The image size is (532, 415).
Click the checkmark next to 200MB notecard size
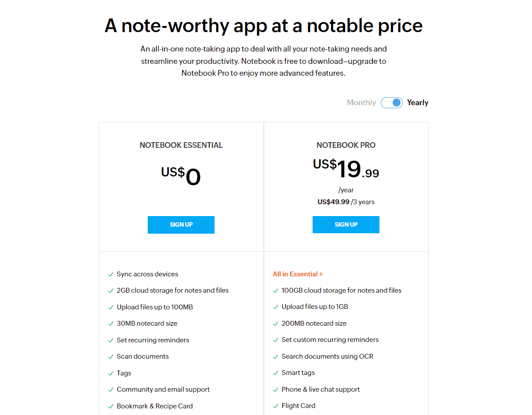276,323
